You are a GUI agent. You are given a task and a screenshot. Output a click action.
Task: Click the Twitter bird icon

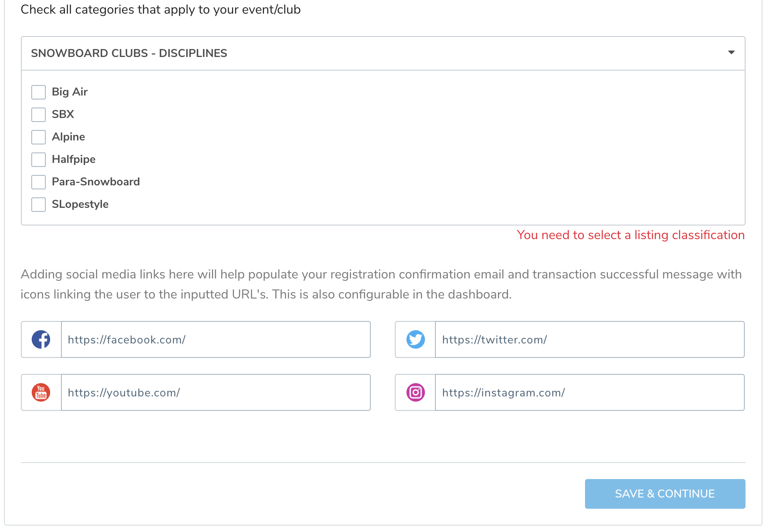tap(415, 339)
